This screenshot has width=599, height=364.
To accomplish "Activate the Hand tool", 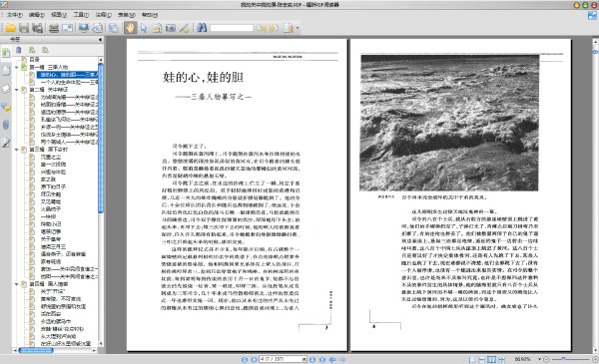I will point(130,28).
